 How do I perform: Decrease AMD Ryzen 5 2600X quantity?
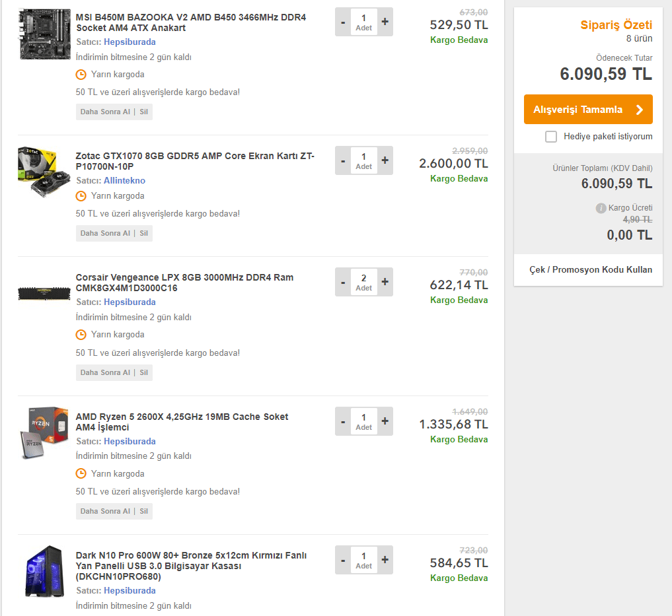[x=343, y=421]
